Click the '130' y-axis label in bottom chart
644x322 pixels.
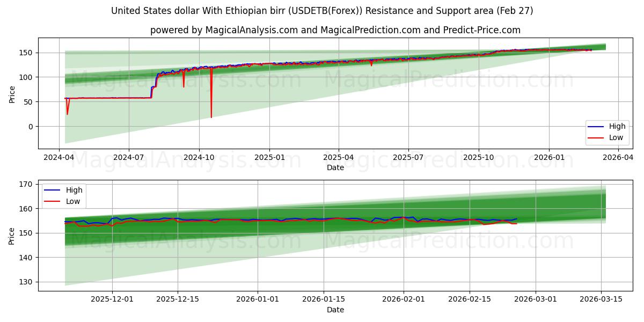point(26,282)
